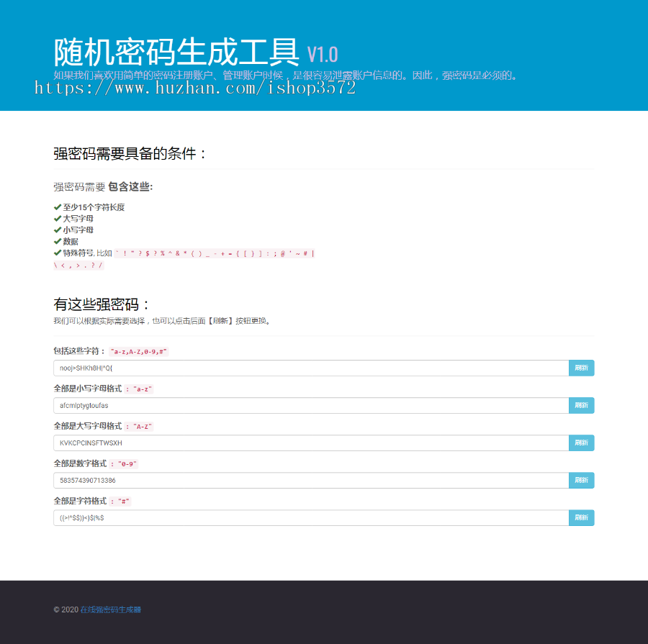This screenshot has height=644, width=648.
Task: Click the checkmark icon next to 小写字母
Action: click(56, 230)
